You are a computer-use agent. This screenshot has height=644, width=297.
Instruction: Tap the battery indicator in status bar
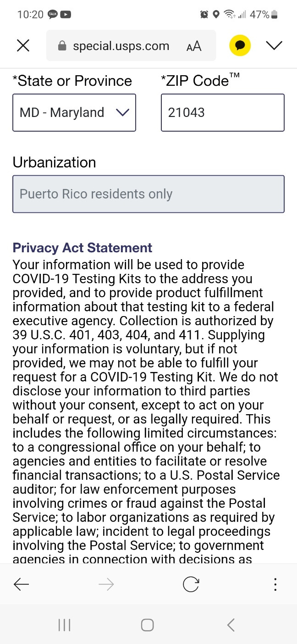[x=275, y=15]
